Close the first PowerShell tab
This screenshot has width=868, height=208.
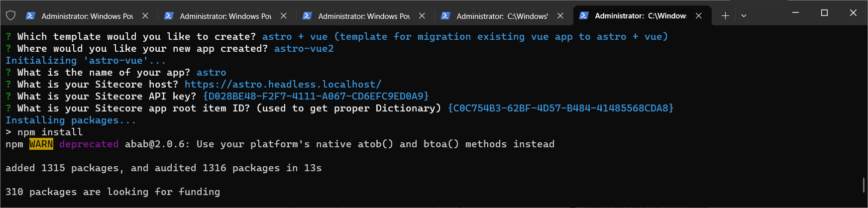point(145,16)
